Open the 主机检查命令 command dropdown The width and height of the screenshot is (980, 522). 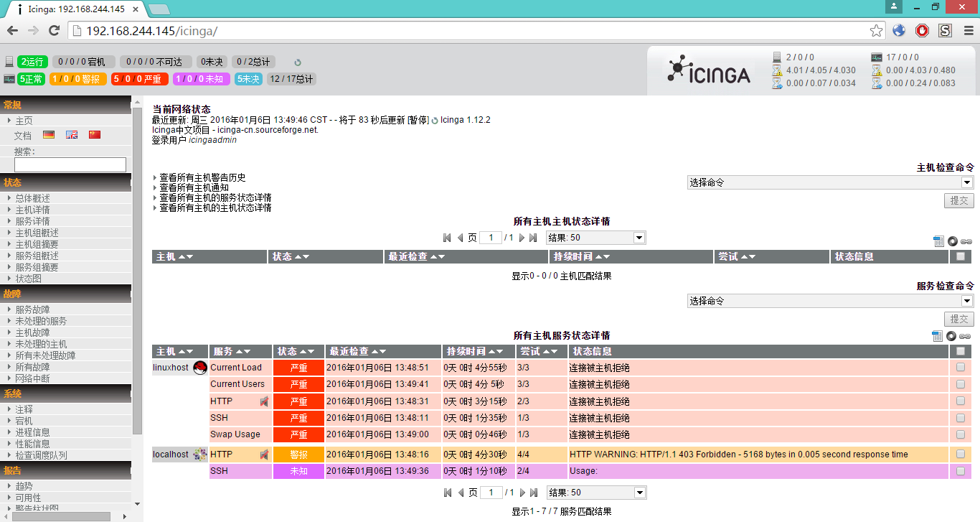[829, 182]
